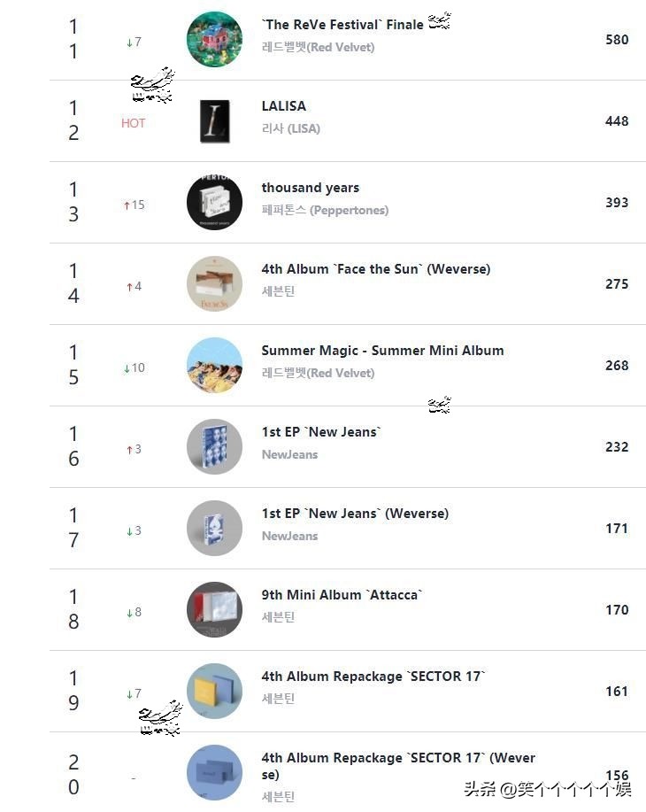Click the LALISA album cover thumbnail
This screenshot has width=646, height=812.
tap(214, 121)
